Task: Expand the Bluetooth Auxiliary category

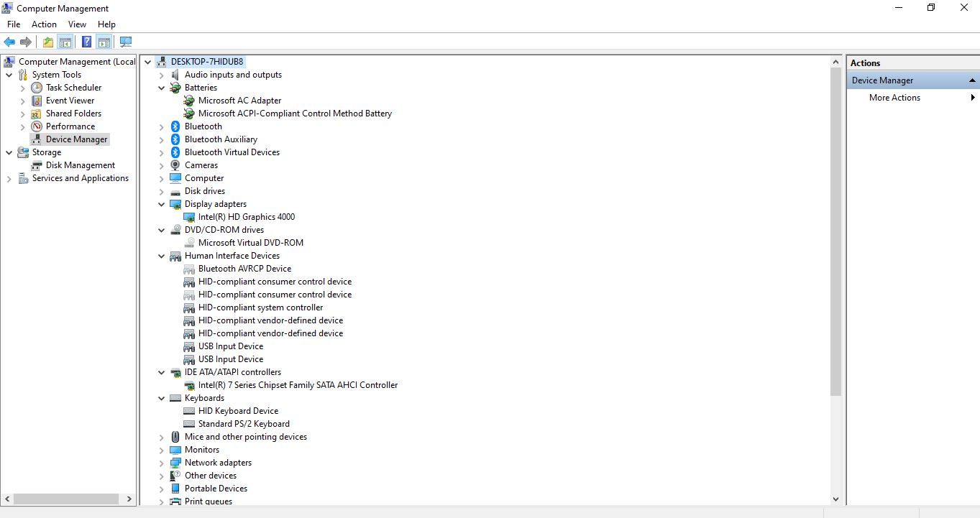Action: pos(162,139)
